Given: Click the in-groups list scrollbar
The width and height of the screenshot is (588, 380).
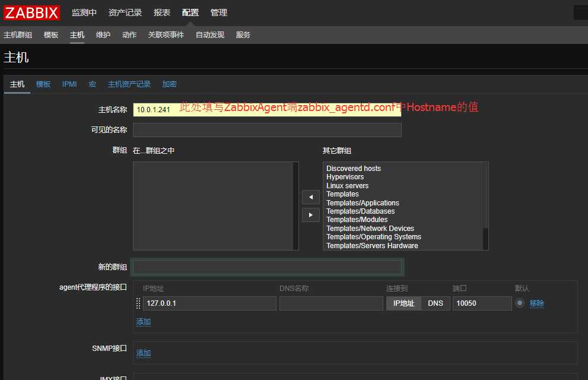Looking at the screenshot, I should (295, 206).
